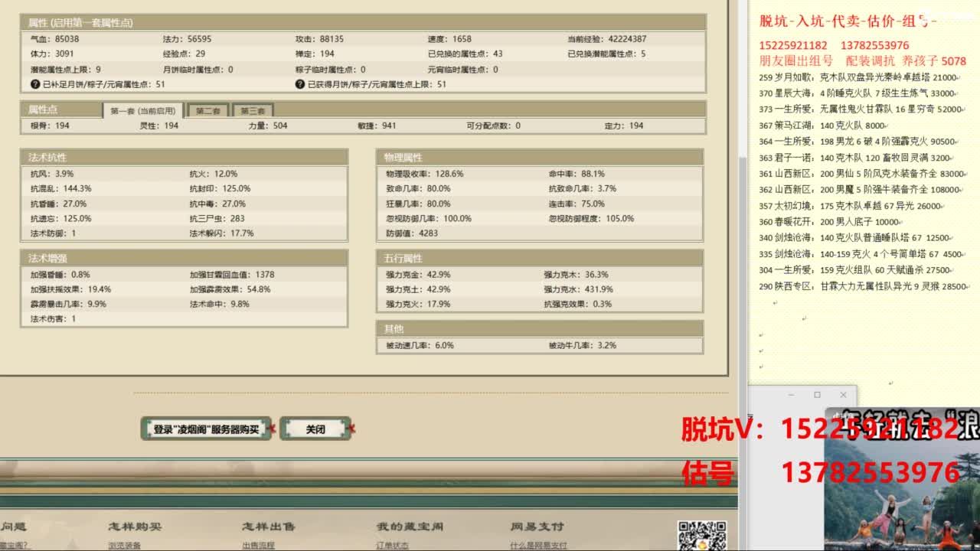Open help icon beside 已补足月饼/粽子/元宵属性点

tap(34, 84)
